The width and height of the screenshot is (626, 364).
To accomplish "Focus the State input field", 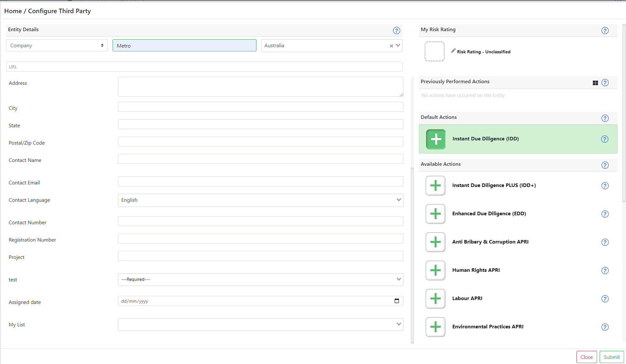I will [261, 124].
